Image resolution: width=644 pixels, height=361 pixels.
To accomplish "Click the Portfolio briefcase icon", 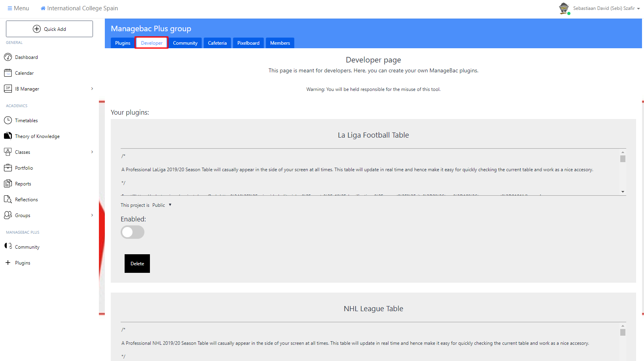I will pos(8,168).
